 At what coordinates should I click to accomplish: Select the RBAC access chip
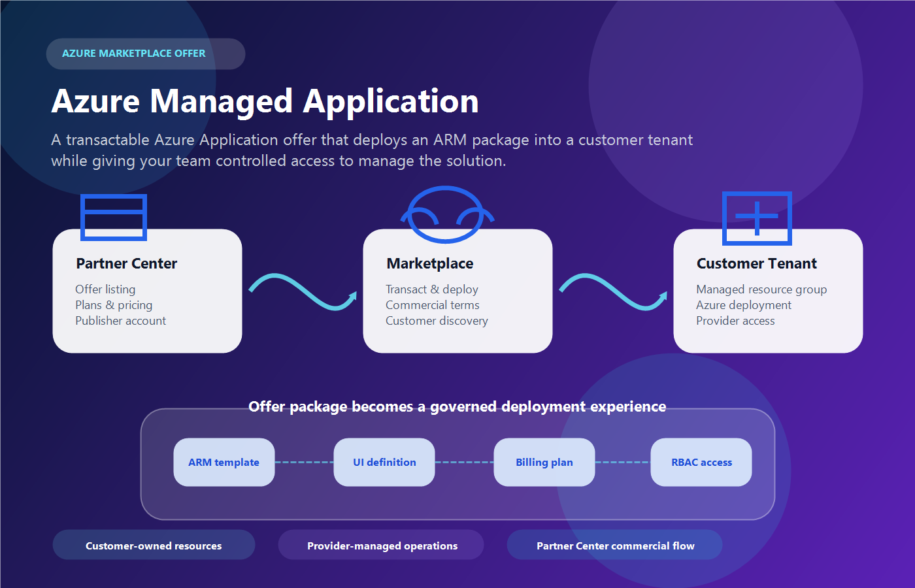click(701, 462)
